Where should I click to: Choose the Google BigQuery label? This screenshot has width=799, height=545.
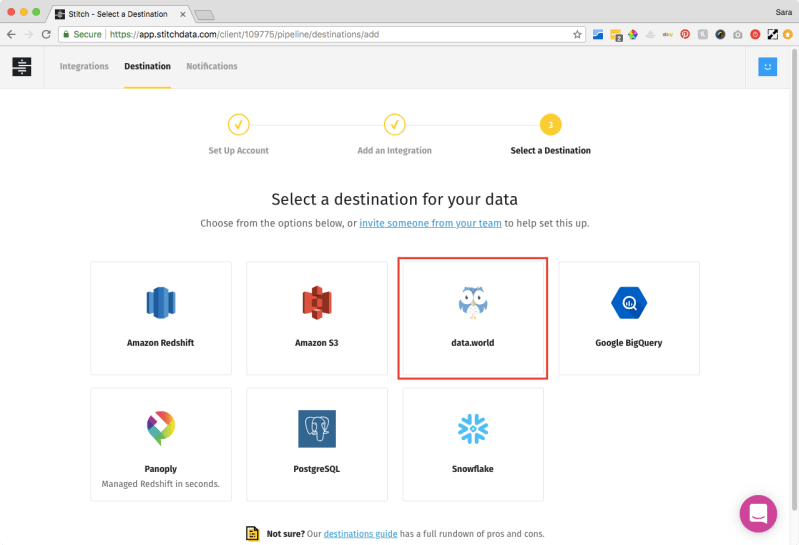coord(629,343)
